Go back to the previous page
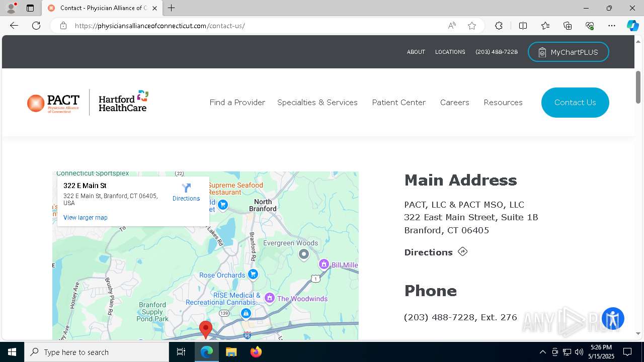 tap(14, 26)
